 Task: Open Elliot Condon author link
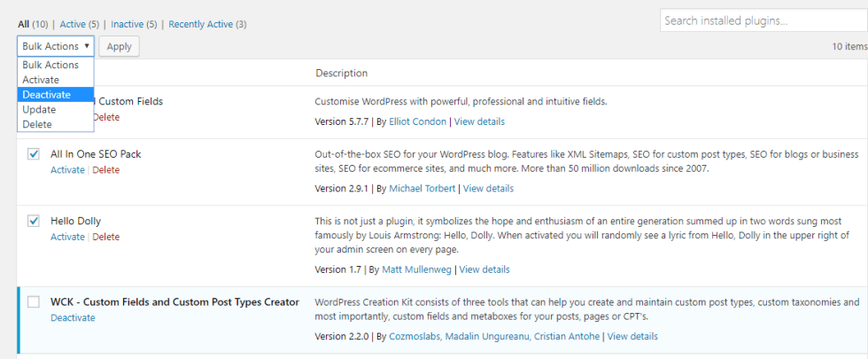pos(417,122)
